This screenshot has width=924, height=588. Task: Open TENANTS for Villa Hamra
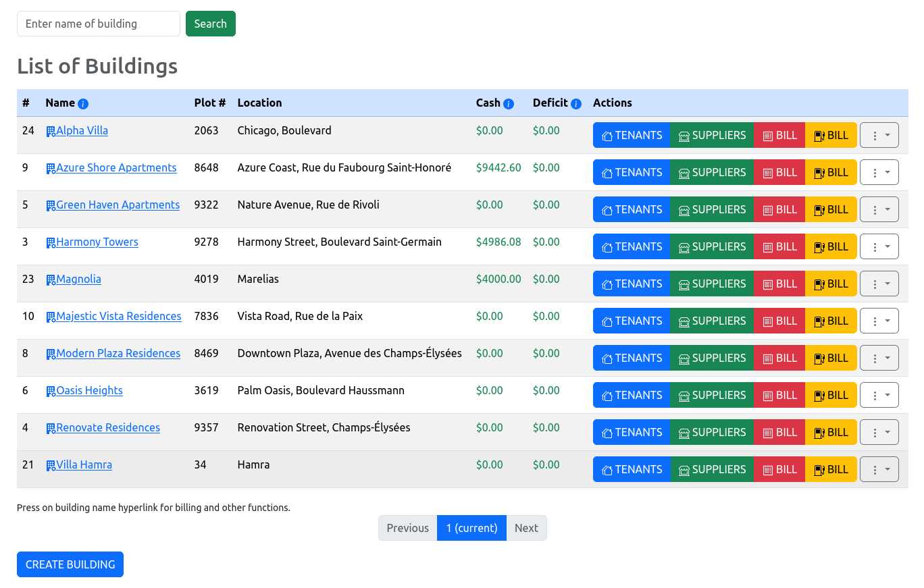tap(632, 469)
